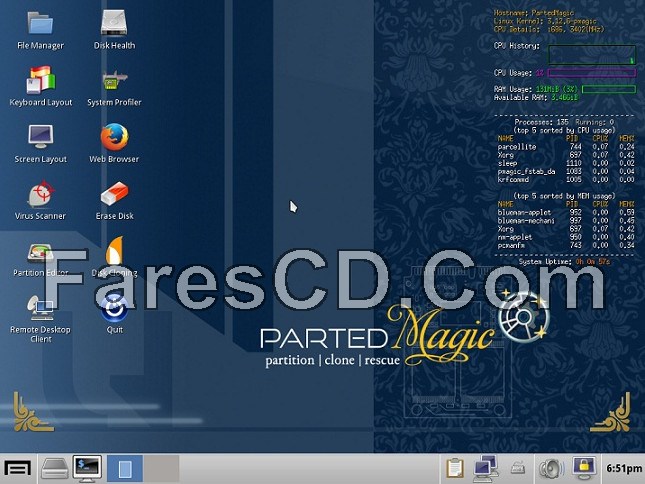Open the terminal launcher in taskbar
Viewport: 645px width, 484px height.
tap(87, 468)
